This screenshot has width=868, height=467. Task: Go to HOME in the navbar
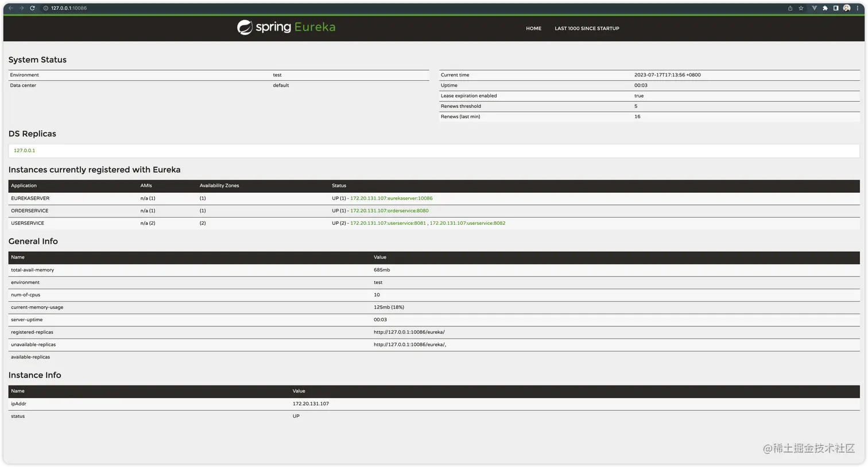tap(533, 28)
